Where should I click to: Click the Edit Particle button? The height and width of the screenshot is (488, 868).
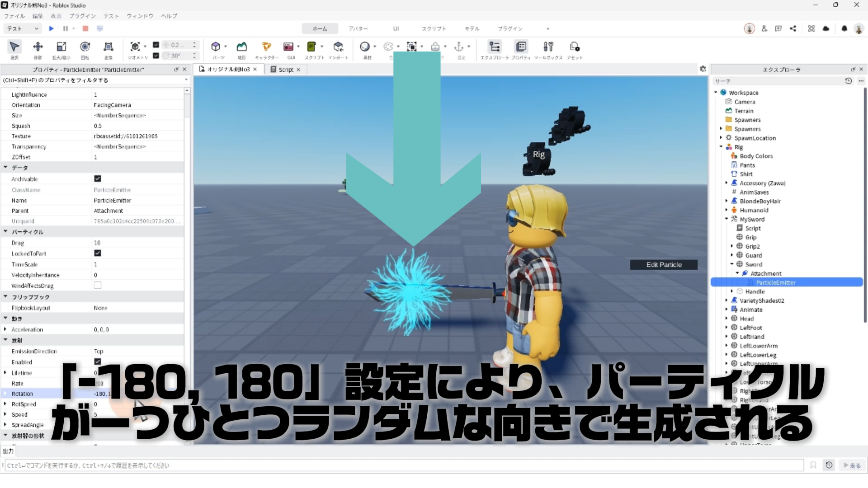(663, 265)
